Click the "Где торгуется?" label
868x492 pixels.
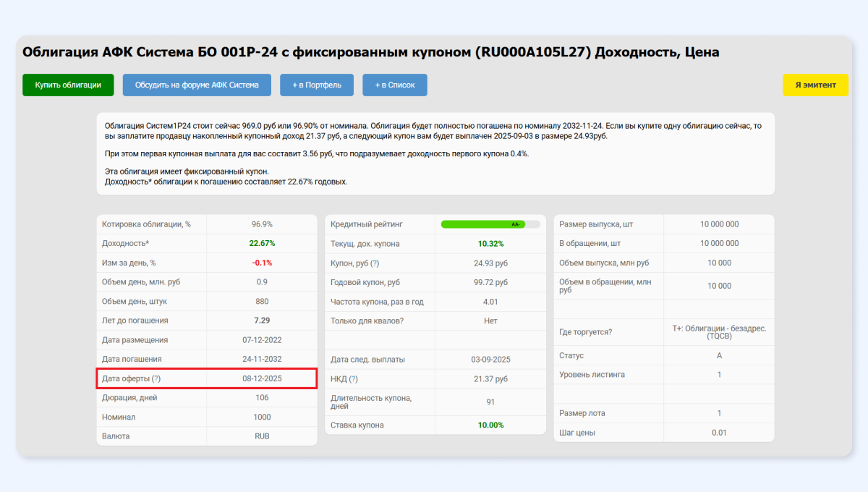pyautogui.click(x=586, y=332)
